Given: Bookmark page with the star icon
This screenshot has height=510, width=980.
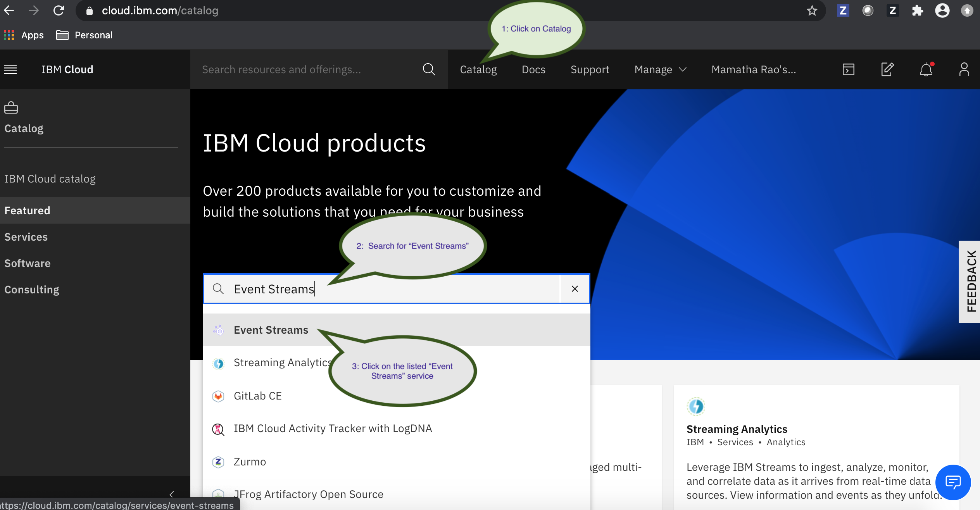Looking at the screenshot, I should tap(812, 11).
